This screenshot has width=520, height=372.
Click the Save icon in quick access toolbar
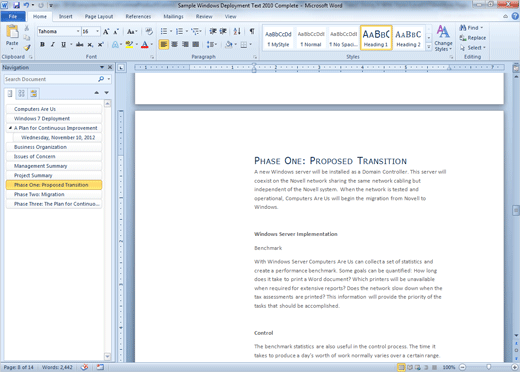click(16, 5)
